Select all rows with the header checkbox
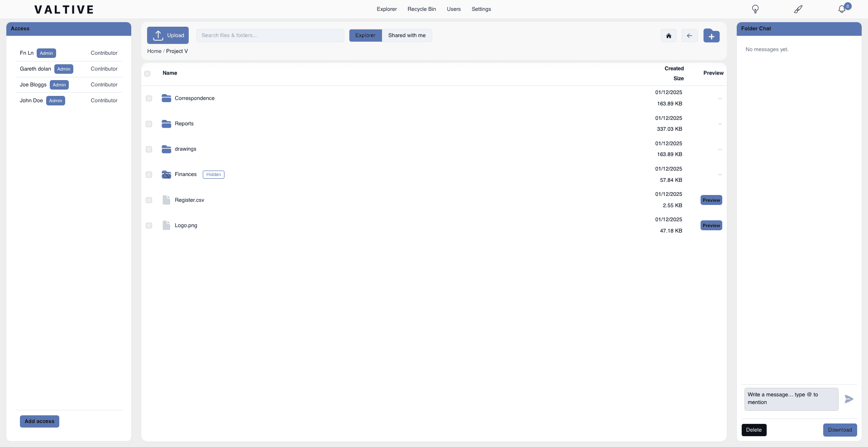868x447 pixels. (147, 73)
